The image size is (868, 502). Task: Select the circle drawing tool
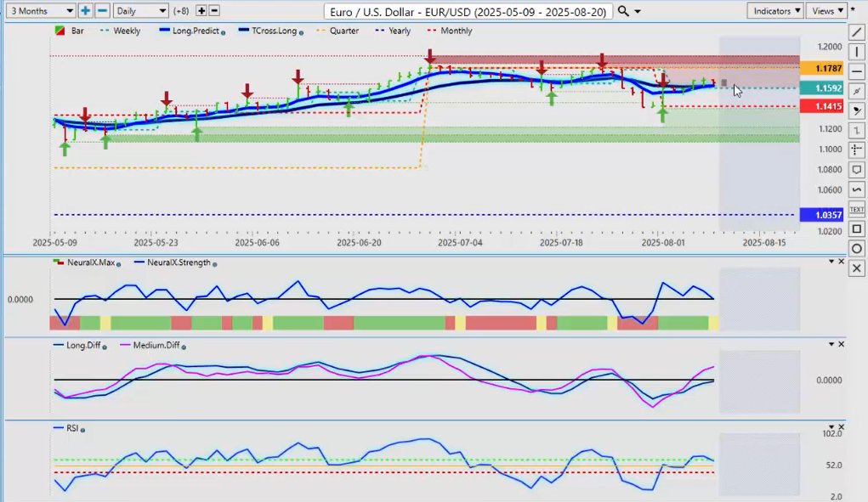tap(857, 248)
